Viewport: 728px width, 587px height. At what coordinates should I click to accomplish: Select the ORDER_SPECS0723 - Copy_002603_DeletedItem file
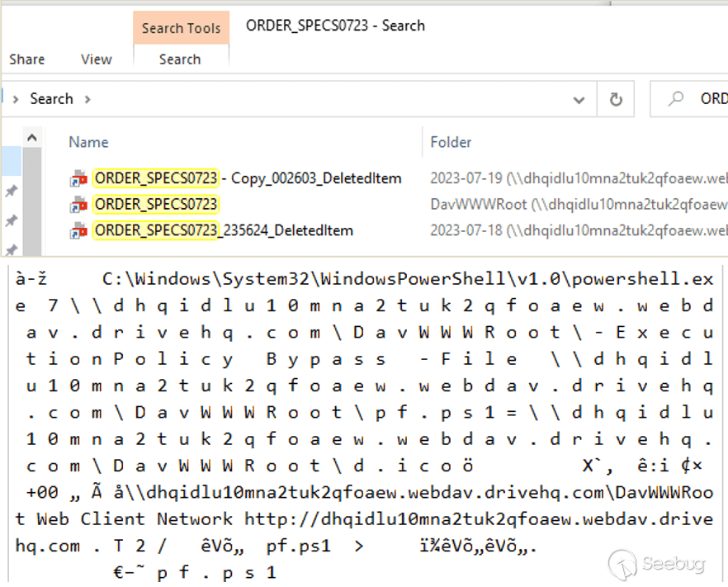pos(248,178)
